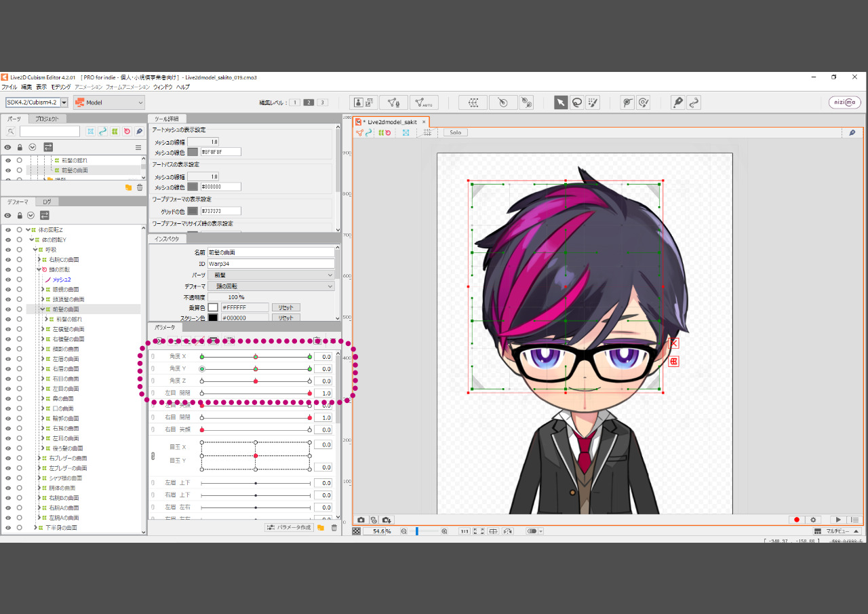Select the Live2dmodel_sakit document tab
Image resolution: width=868 pixels, height=614 pixels.
[391, 121]
